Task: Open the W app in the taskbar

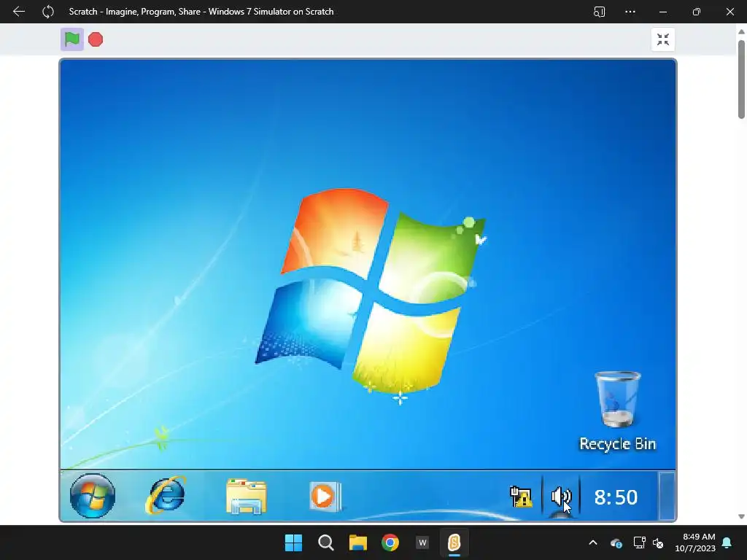Action: click(422, 542)
